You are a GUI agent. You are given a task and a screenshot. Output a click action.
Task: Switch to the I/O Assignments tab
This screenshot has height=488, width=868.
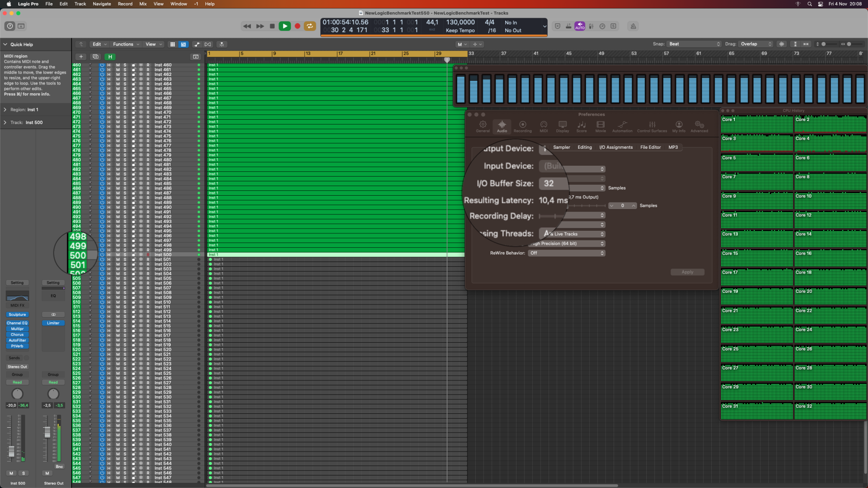point(616,147)
